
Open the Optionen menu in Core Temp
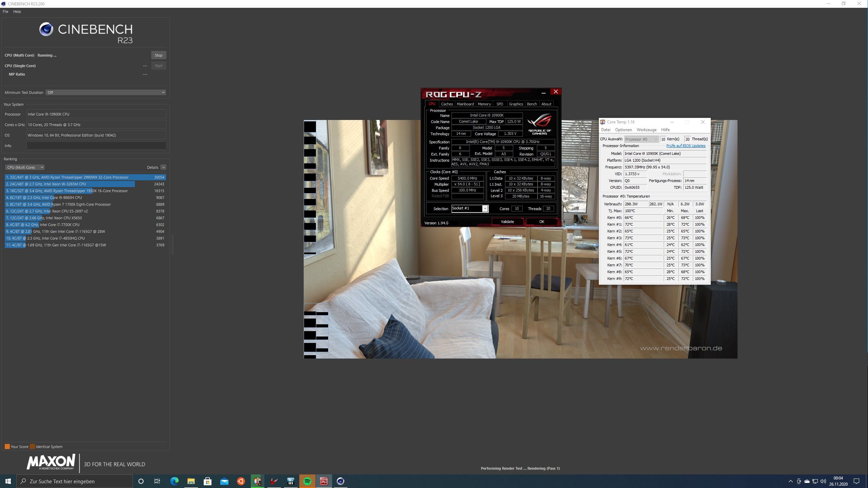pos(623,130)
